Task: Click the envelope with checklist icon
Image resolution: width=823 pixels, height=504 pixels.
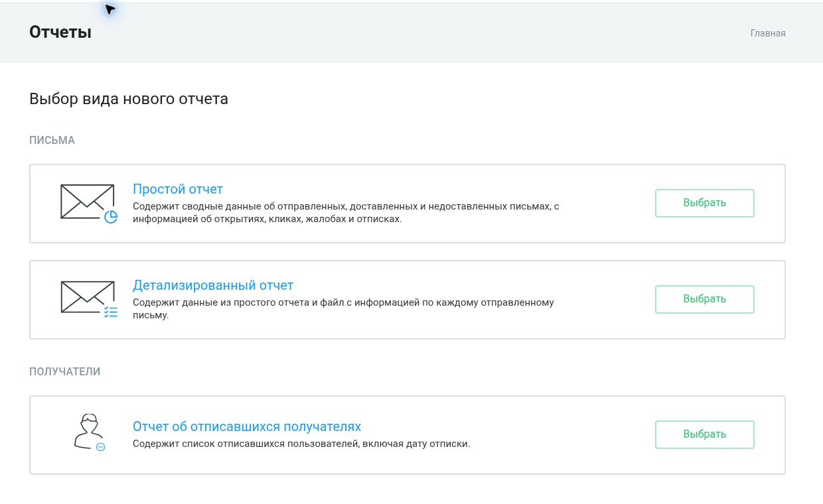Action: (x=89, y=300)
